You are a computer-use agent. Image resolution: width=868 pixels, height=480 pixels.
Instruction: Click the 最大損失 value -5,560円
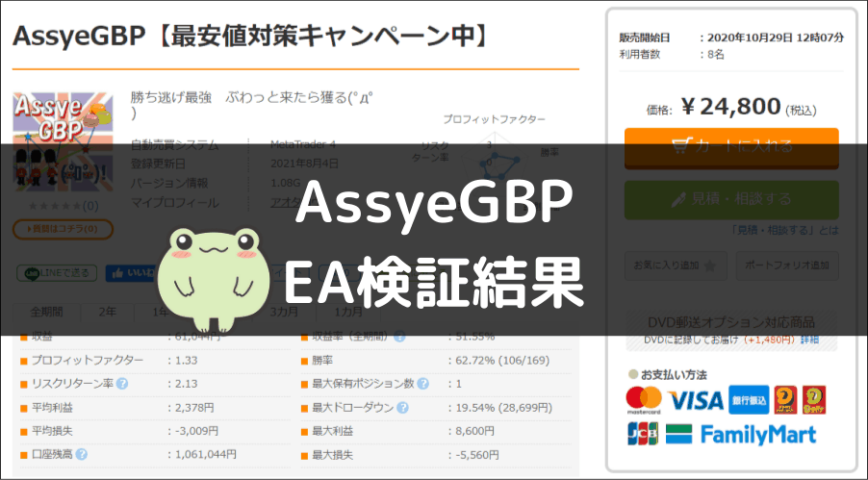click(x=476, y=455)
